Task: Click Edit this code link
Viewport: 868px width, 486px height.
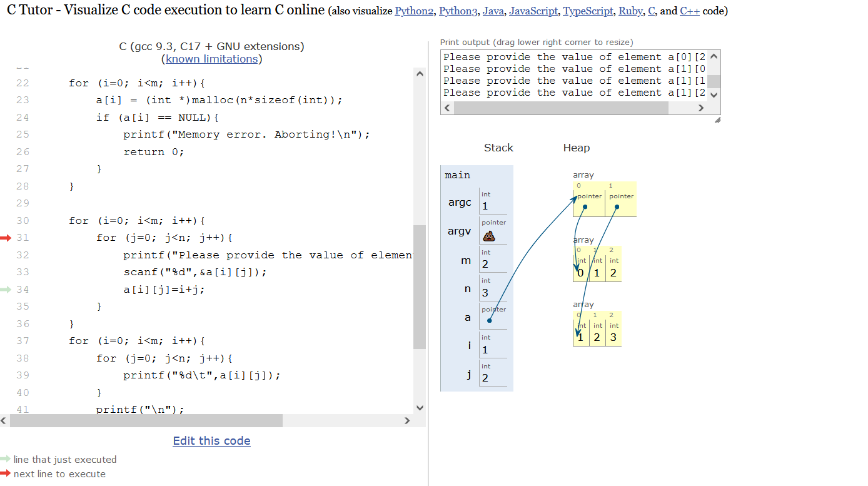Action: [211, 441]
